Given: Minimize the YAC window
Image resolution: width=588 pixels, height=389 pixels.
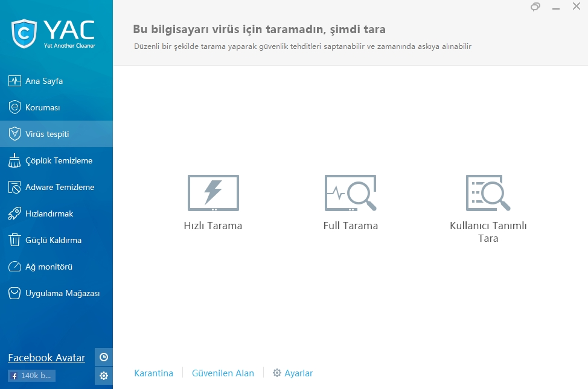Looking at the screenshot, I should 556,7.
